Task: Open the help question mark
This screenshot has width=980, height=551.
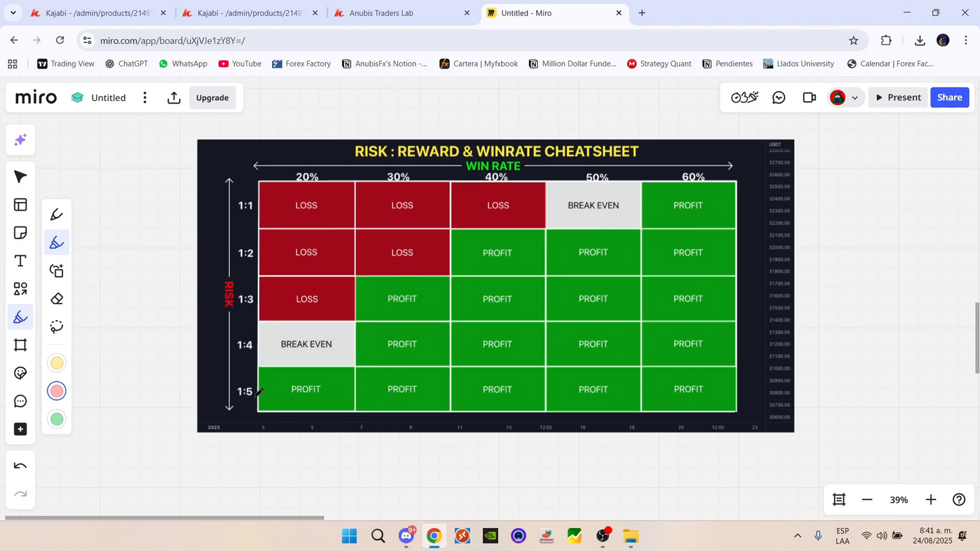Action: 959,499
